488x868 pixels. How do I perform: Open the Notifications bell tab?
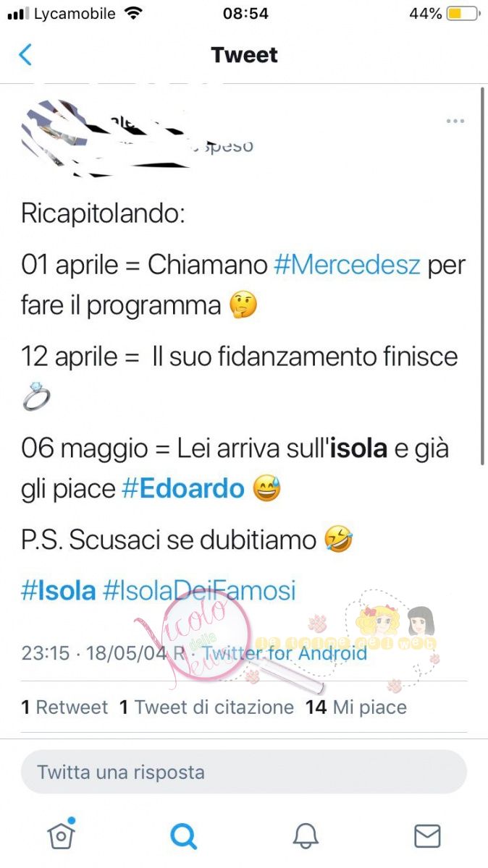pyautogui.click(x=306, y=836)
